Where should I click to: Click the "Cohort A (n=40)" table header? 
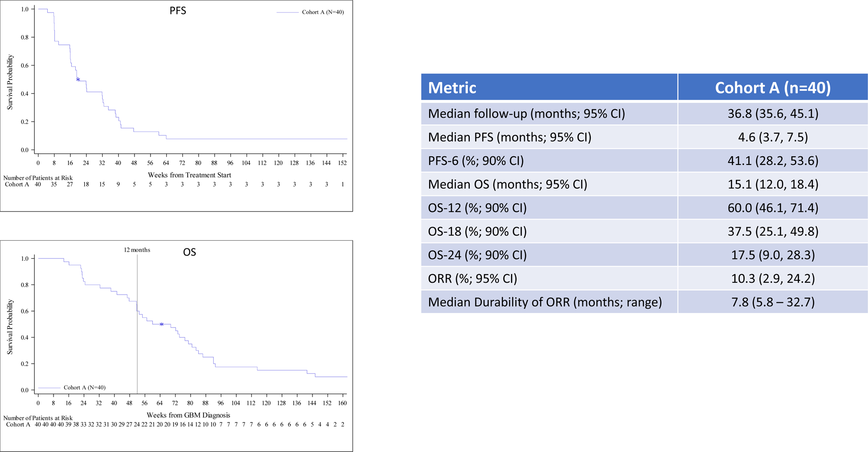coord(773,88)
